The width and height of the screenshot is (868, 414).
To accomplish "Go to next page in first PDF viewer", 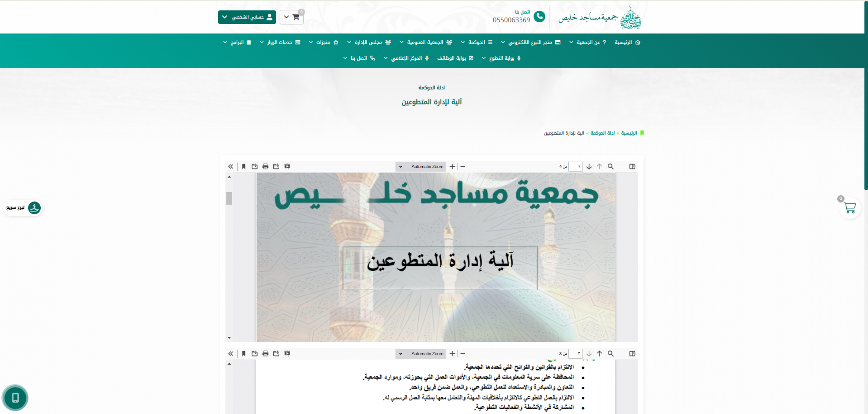I will (589, 167).
